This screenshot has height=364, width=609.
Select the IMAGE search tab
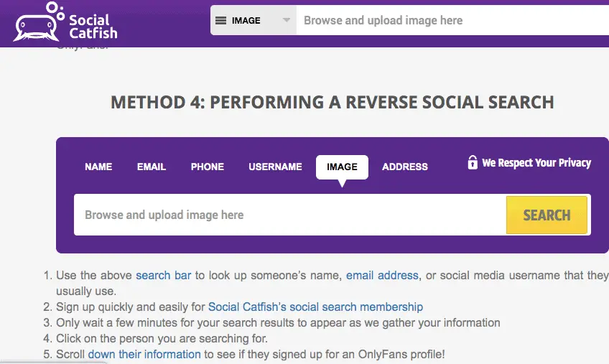click(x=342, y=167)
